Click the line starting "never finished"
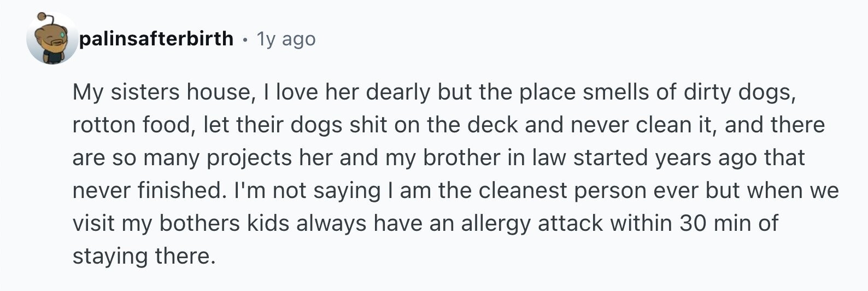 tap(456, 191)
